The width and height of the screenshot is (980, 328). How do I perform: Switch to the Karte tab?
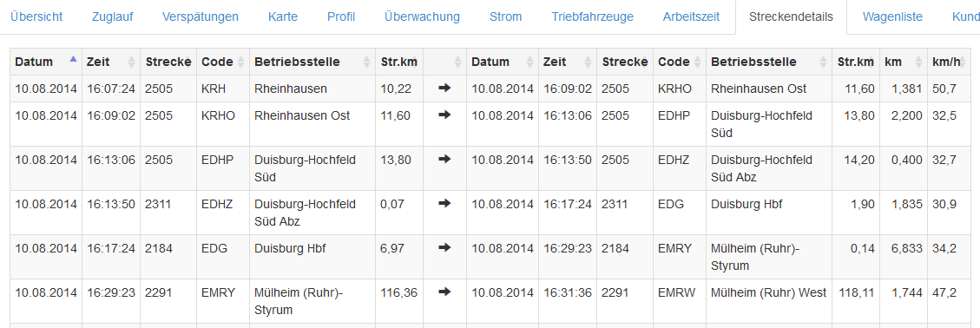click(x=282, y=16)
